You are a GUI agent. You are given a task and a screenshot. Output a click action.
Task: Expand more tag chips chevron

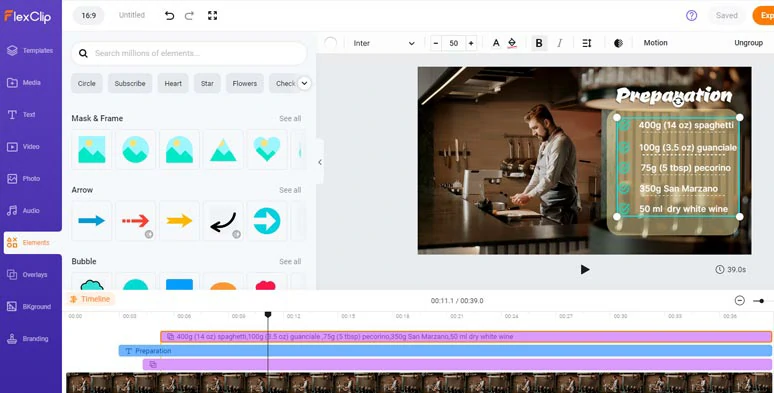pos(304,83)
